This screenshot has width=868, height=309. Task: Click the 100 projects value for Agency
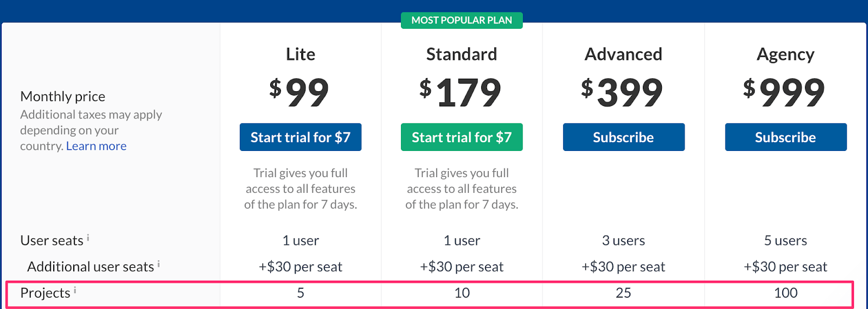coord(786,293)
